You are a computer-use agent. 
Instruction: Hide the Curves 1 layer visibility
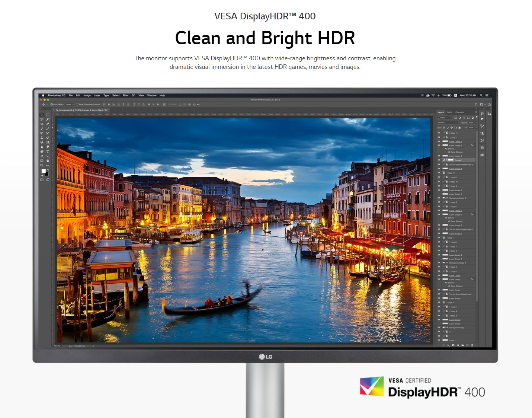point(439,160)
